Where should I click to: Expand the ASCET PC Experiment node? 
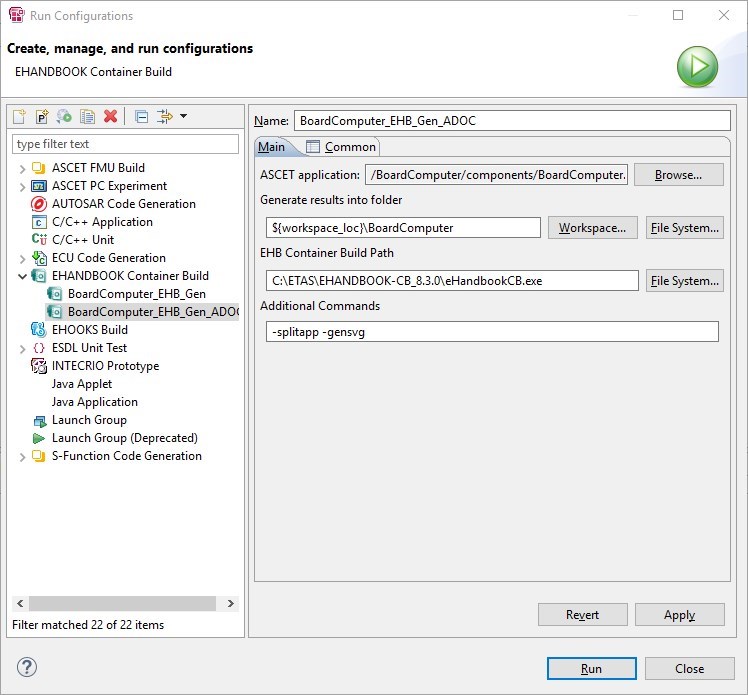coord(22,187)
